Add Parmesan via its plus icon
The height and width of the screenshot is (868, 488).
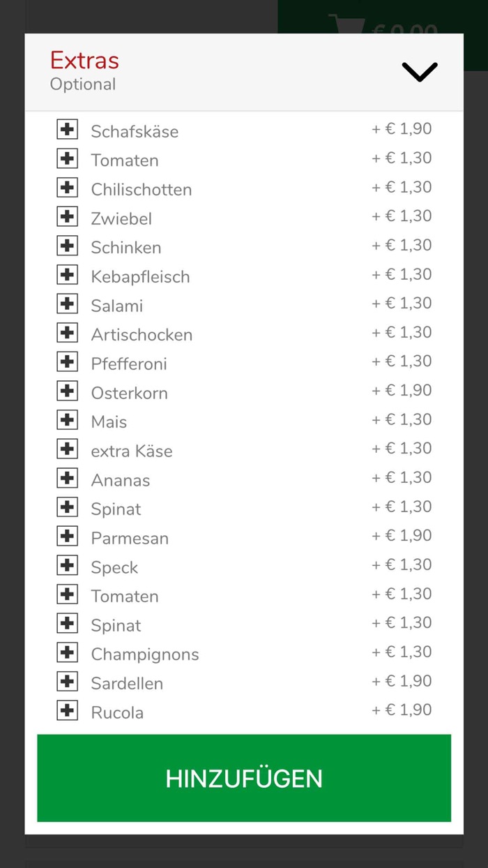[67, 536]
